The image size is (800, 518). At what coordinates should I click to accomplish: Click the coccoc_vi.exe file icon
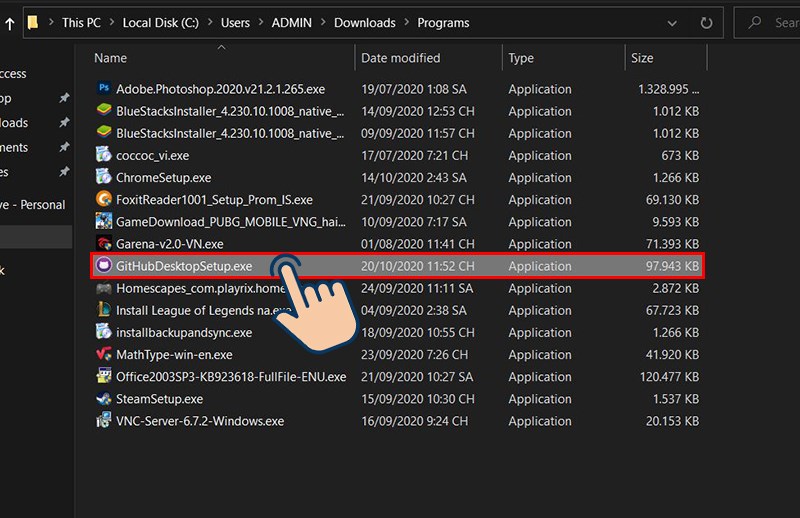[104, 155]
